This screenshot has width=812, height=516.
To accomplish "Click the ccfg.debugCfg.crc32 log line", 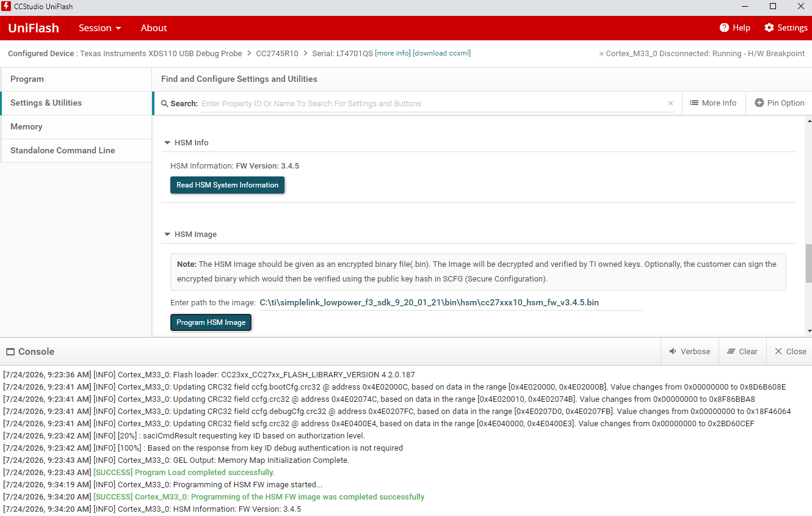I will [x=397, y=412].
